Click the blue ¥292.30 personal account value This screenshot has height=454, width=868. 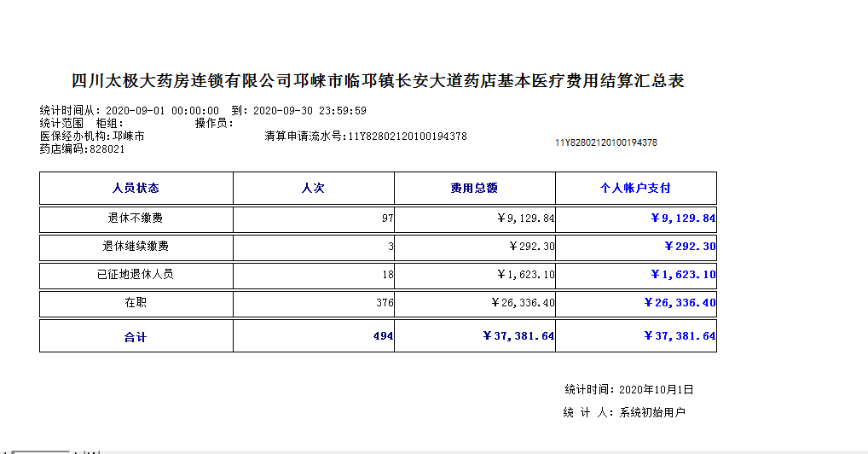[x=690, y=247]
